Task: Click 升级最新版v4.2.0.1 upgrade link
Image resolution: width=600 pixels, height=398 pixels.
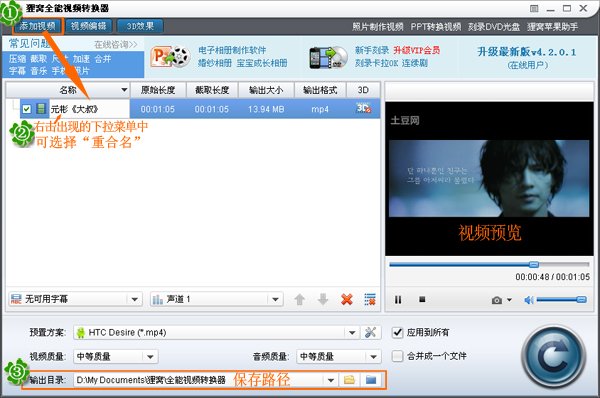Action: [x=527, y=52]
